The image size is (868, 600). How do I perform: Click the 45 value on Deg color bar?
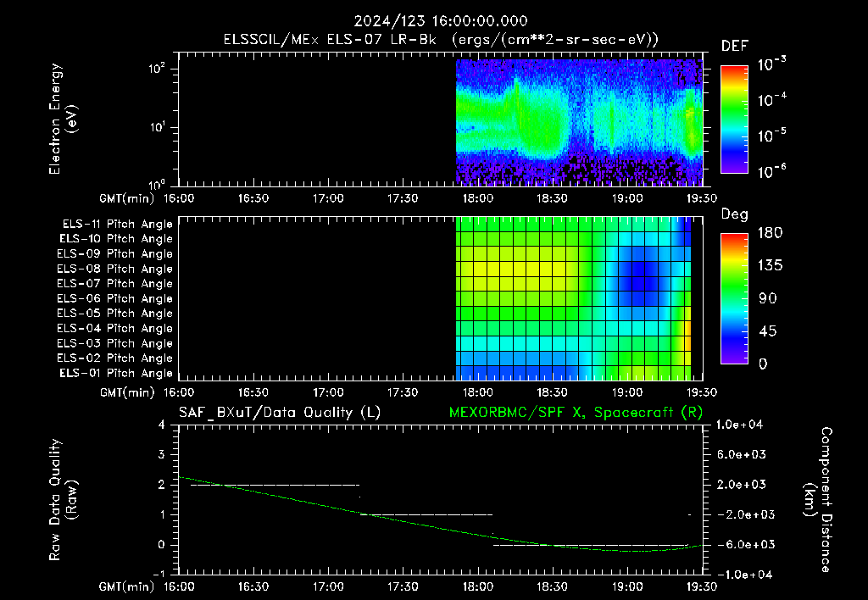pos(768,331)
